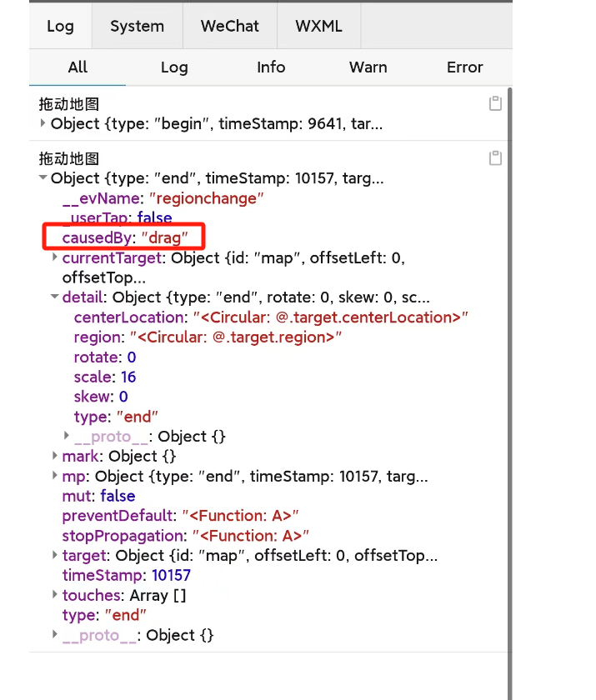
Task: Filter console by Error level
Action: click(x=465, y=67)
